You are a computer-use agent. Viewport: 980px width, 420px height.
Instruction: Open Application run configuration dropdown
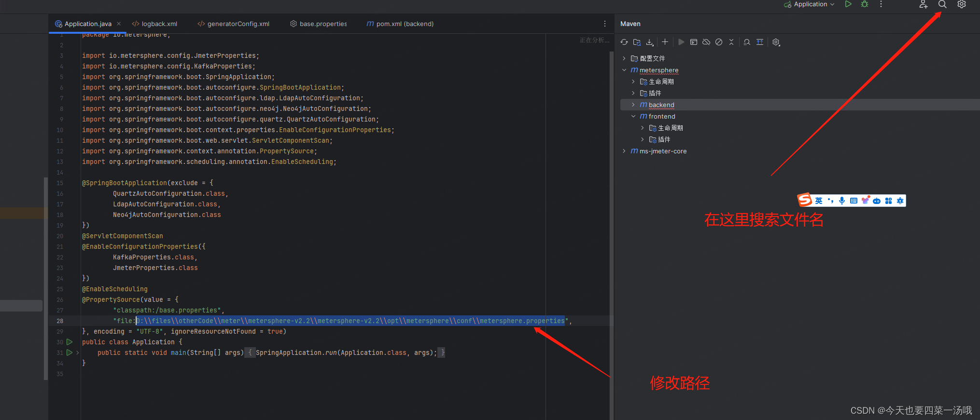tap(809, 4)
